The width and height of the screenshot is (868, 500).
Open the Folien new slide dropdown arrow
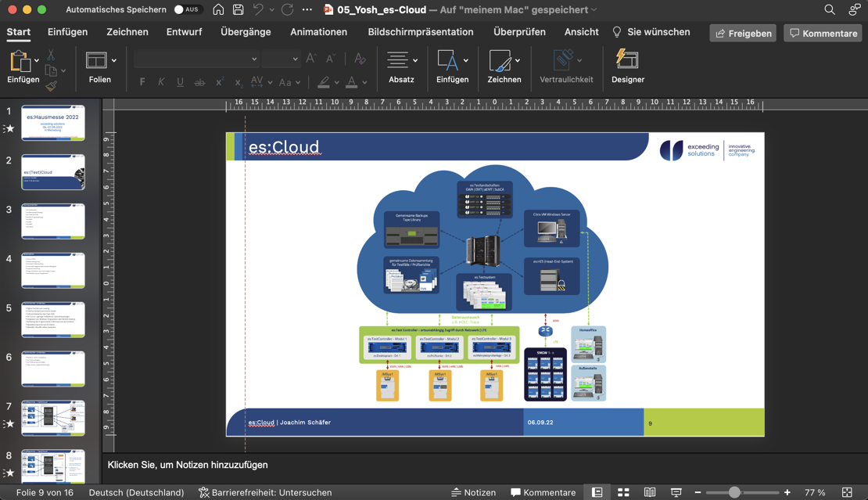(114, 60)
